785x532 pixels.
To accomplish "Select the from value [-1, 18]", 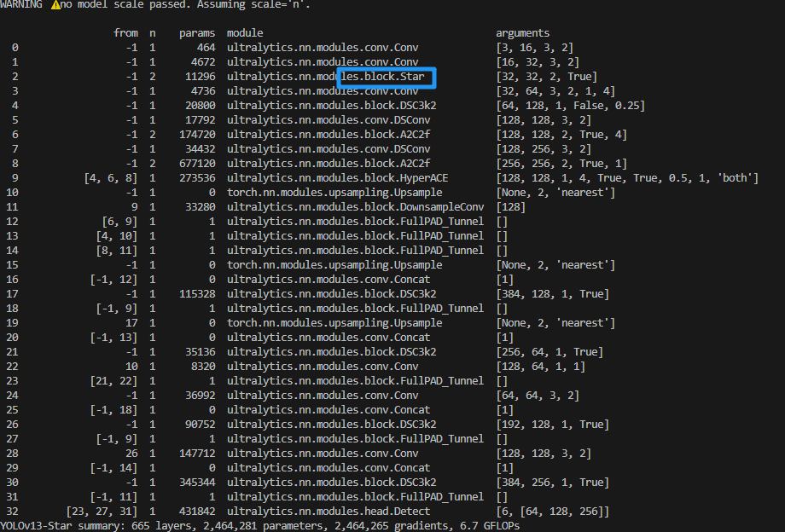I will (113, 410).
